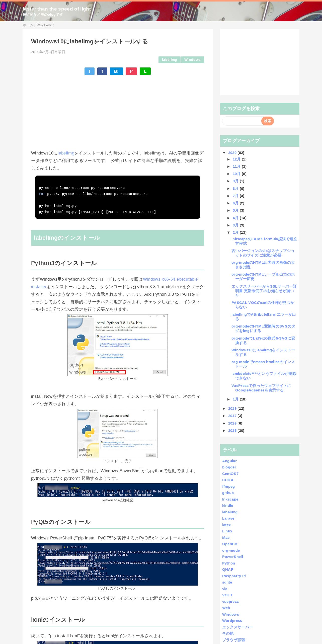Select the CUDA label
Viewport: 322px width, 644px height.
(228, 480)
